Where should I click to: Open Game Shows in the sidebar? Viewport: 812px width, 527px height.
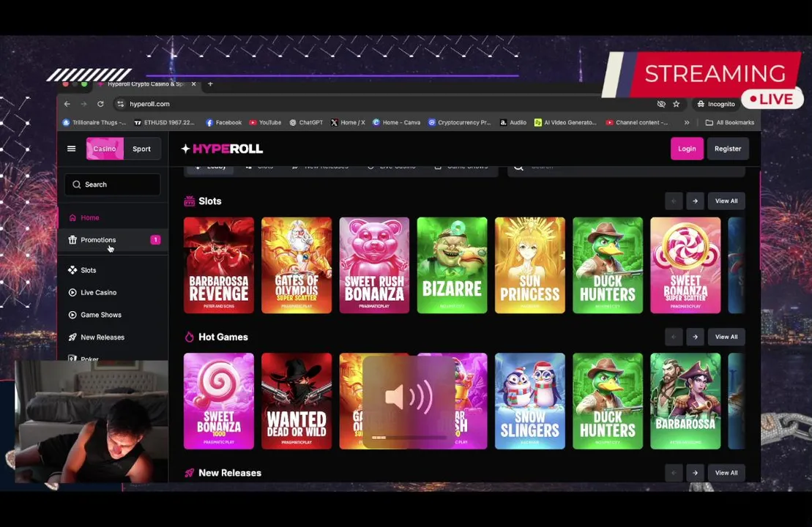click(112, 315)
